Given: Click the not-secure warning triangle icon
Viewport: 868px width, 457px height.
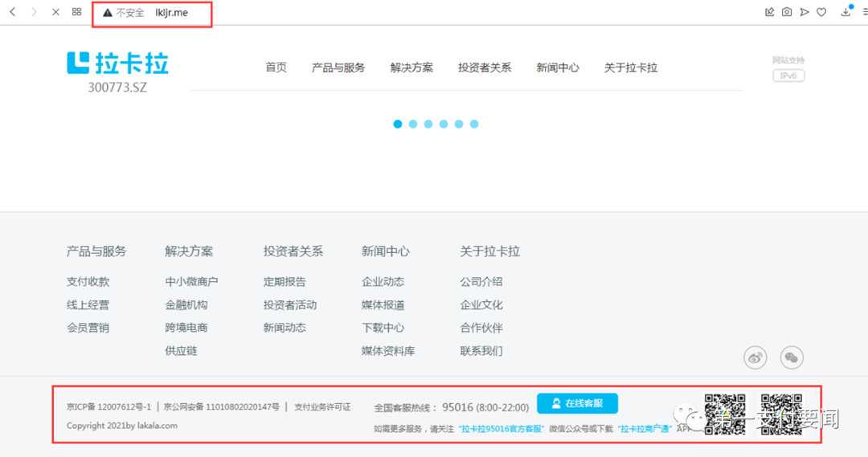Looking at the screenshot, I should [108, 13].
